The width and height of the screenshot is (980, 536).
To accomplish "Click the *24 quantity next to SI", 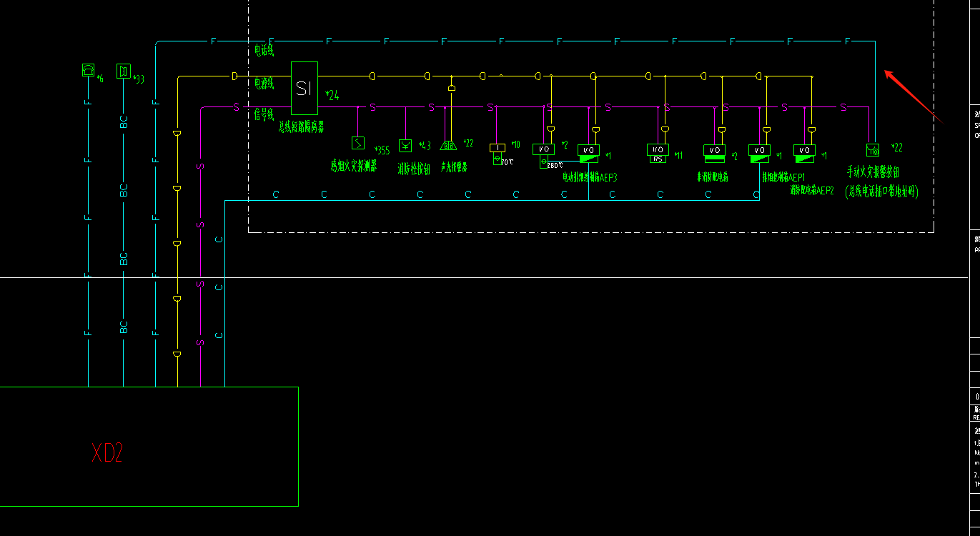I will [332, 94].
